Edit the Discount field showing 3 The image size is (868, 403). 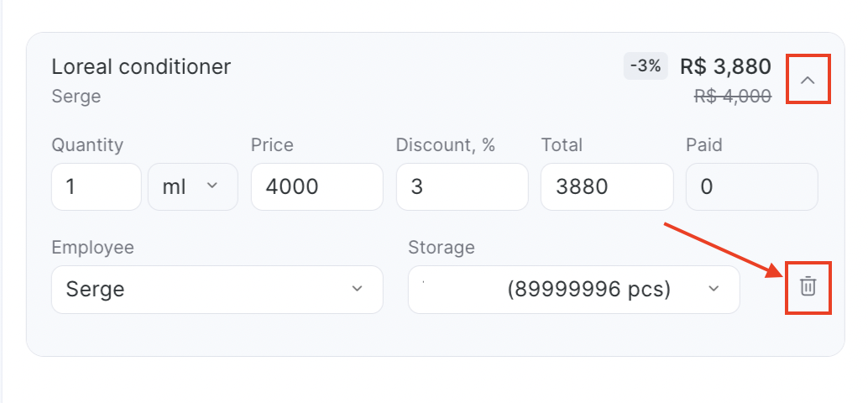pyautogui.click(x=463, y=186)
